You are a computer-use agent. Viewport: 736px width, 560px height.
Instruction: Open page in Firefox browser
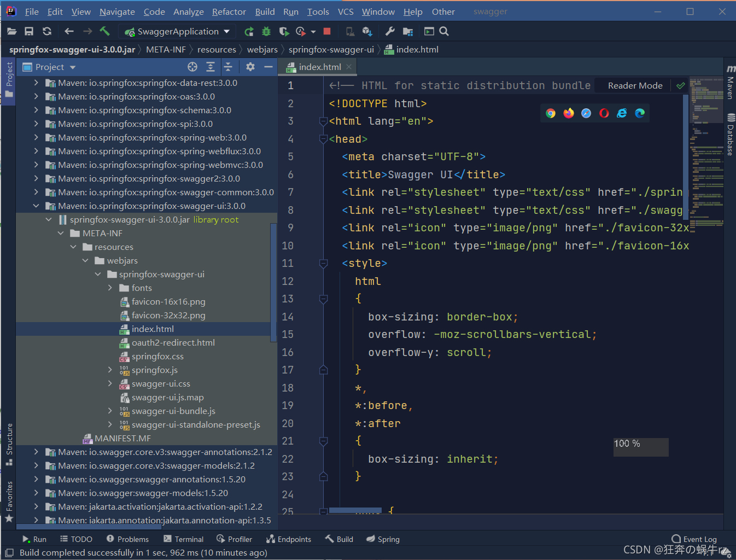[x=569, y=113]
